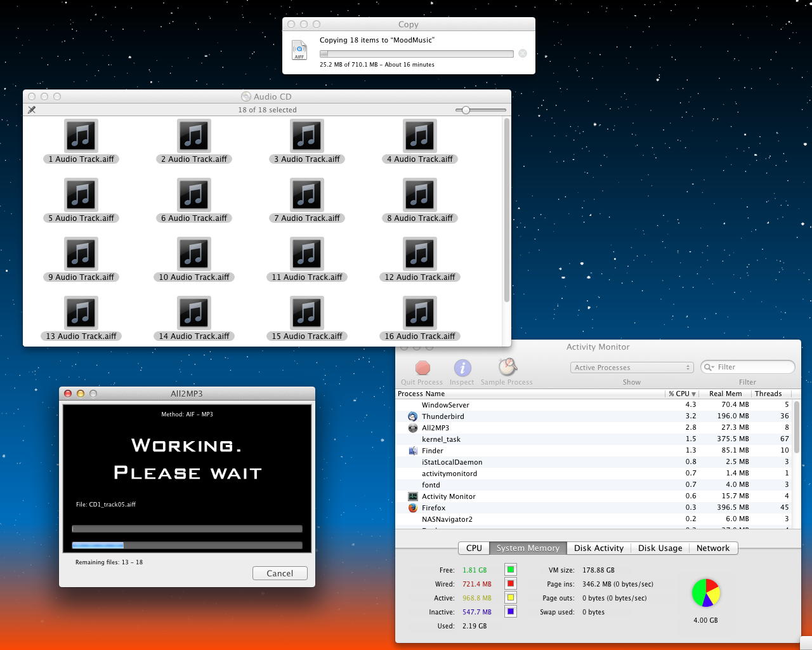Click the All2MP3 overall progress bar

point(187,545)
